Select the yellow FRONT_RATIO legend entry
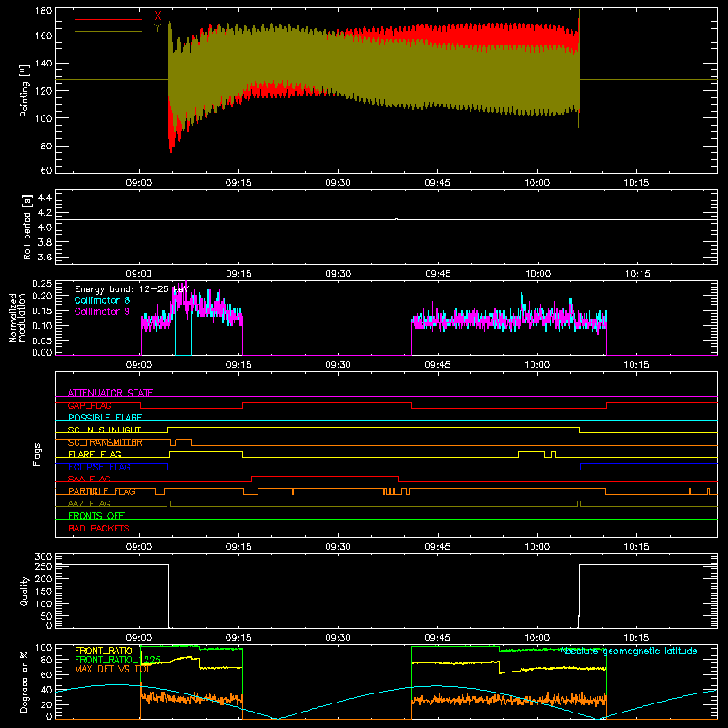 point(104,651)
